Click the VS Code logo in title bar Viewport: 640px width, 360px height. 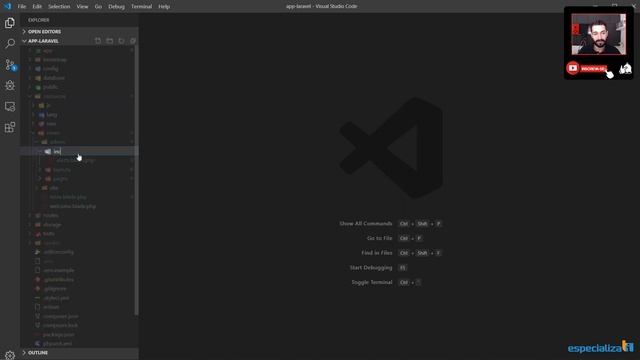tap(7, 6)
